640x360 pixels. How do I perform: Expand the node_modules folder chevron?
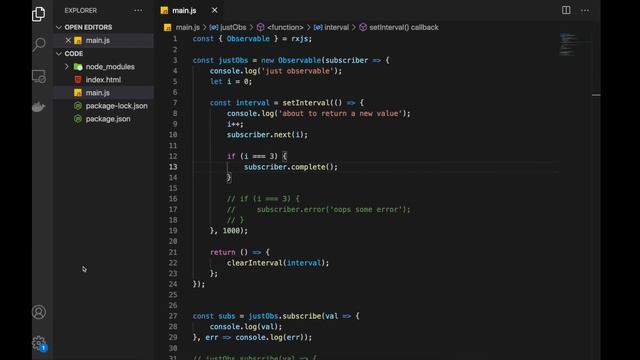click(x=67, y=67)
